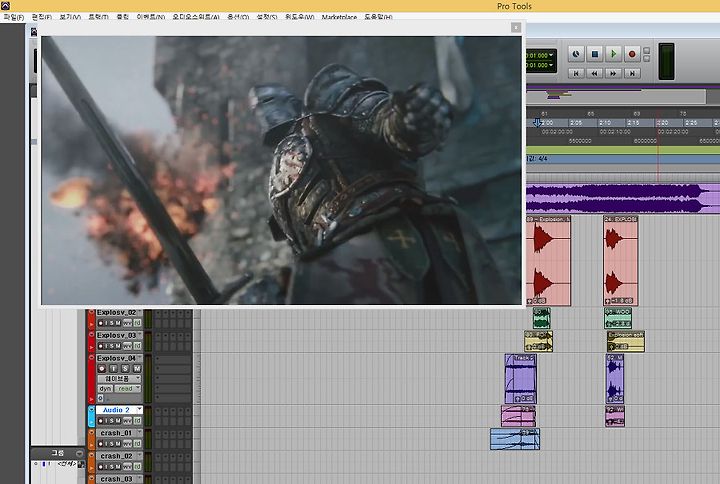
Task: Click the green markers ruler bar
Action: click(x=623, y=150)
